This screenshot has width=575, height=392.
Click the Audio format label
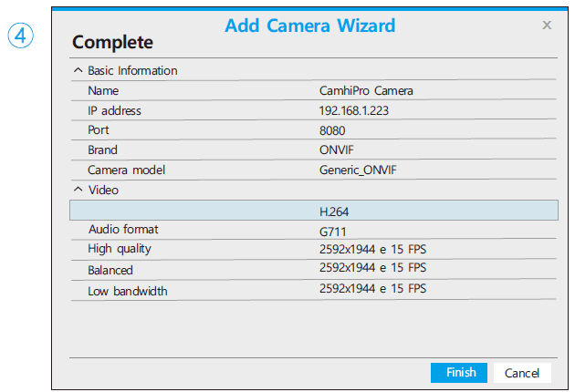coord(123,230)
